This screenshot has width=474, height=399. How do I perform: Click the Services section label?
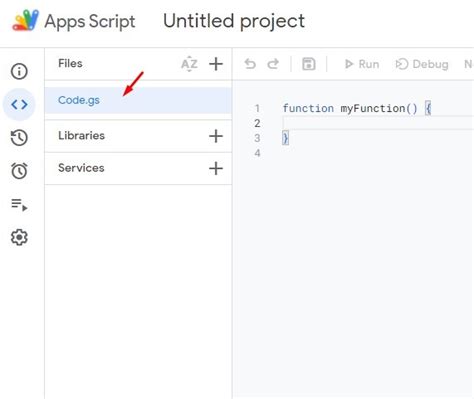point(81,168)
